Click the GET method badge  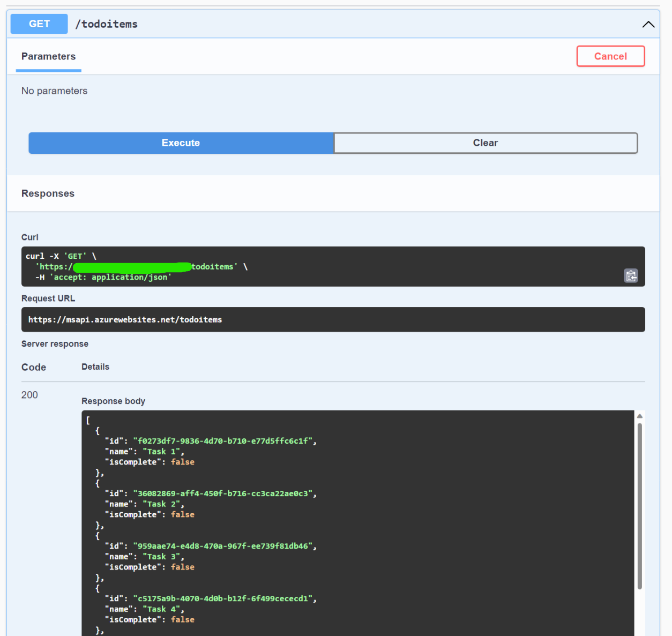click(x=39, y=24)
